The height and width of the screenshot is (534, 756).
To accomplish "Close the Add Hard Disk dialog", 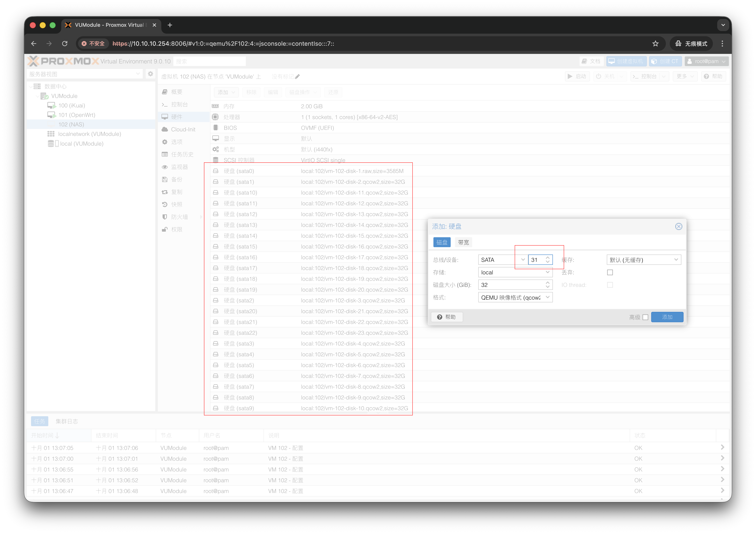I will click(x=678, y=226).
